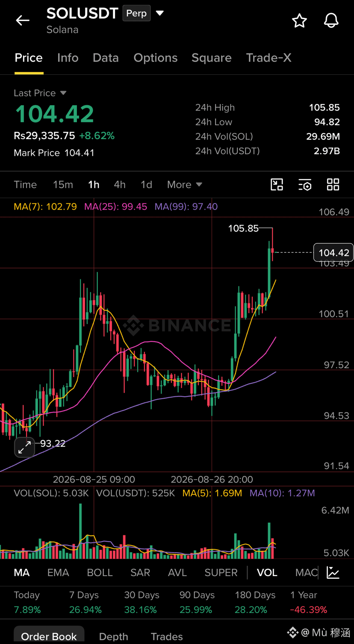Tap 24h High value 105.85
Viewport: 354px width, 644px height.
pyautogui.click(x=324, y=108)
